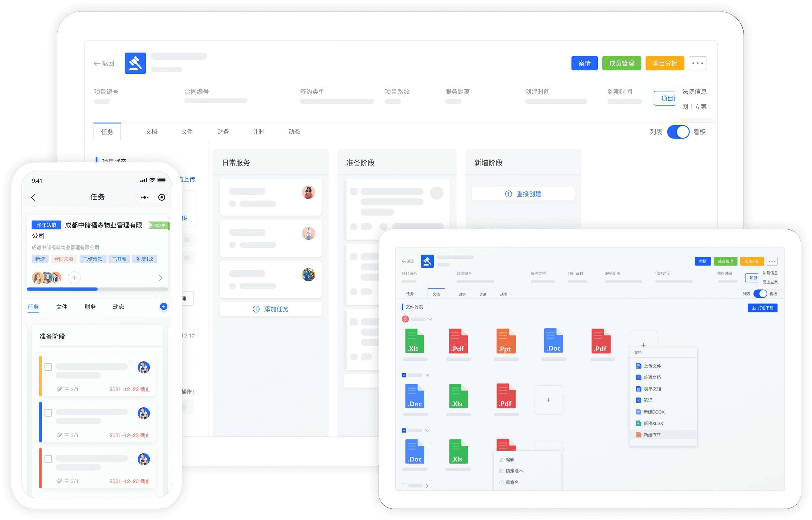Collapse the file group with badge 5
This screenshot has width=812, height=520.
click(430, 319)
